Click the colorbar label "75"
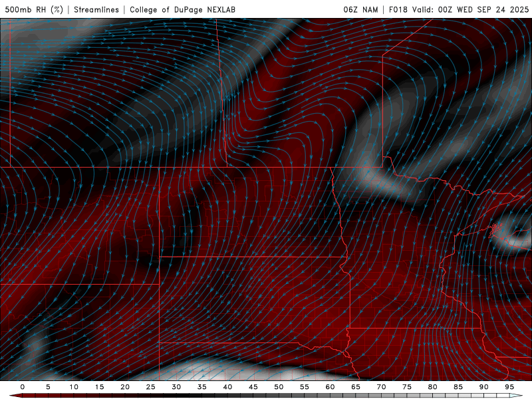This screenshot has height=399, width=532. click(407, 387)
